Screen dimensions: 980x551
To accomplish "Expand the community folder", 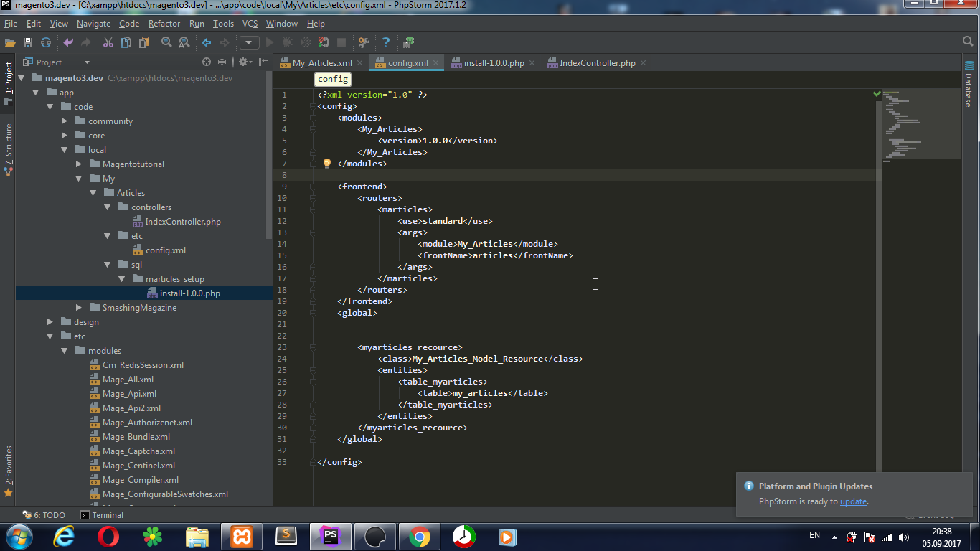I will tap(64, 121).
